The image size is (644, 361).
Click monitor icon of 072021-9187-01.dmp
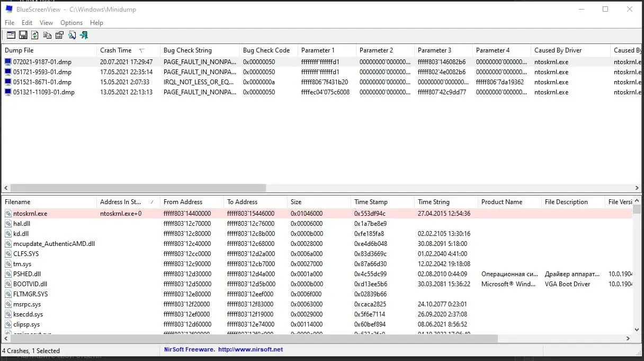(x=8, y=62)
